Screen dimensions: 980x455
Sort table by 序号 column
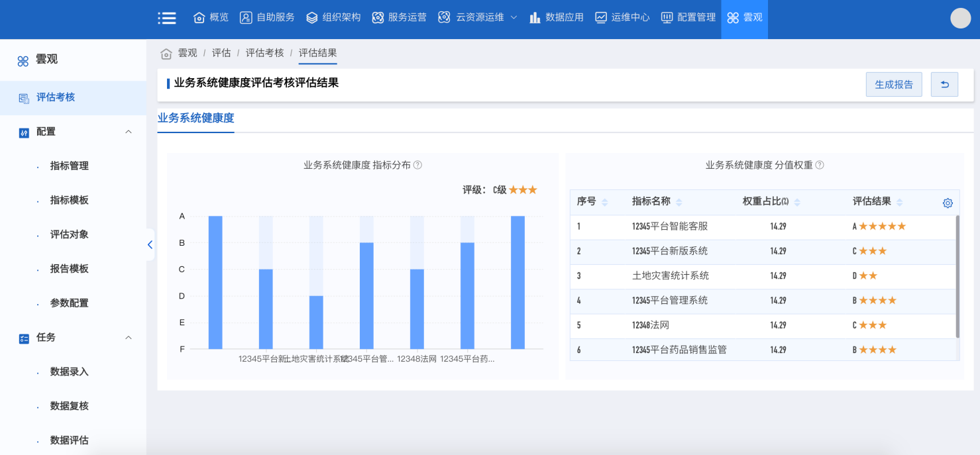(605, 202)
